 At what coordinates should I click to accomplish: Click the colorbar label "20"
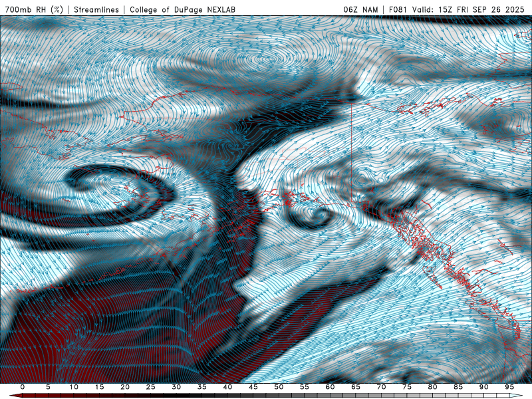[x=125, y=387]
